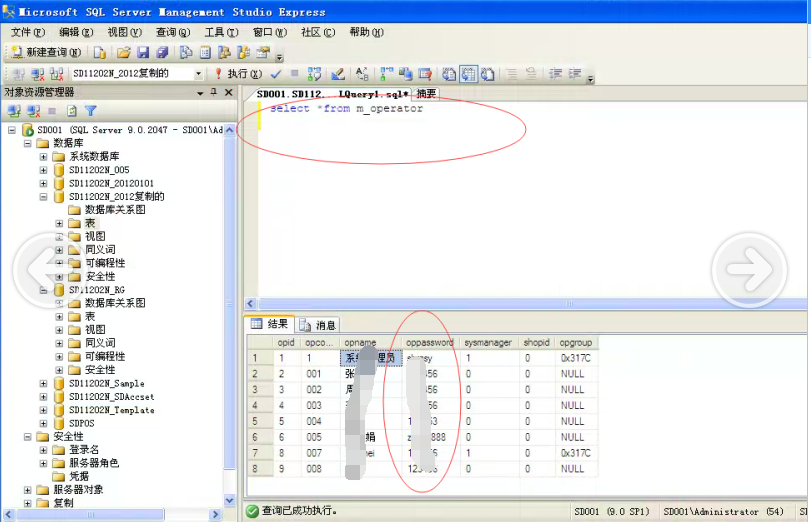
Task: Open the database selector dropdown SD11202N_2012复制的
Action: pos(198,74)
